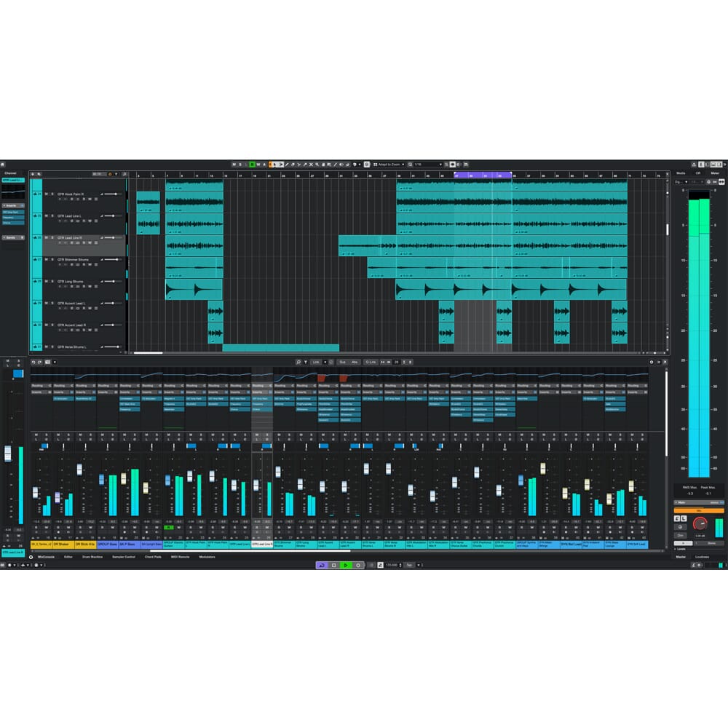Select the Object Selection arrow tool
Image resolution: width=728 pixels, height=728 pixels.
(274, 164)
